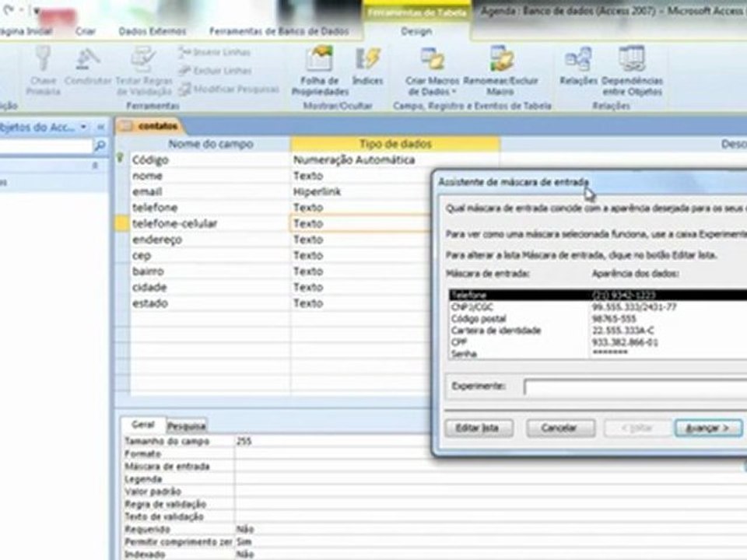Screen dimensions: 747x560
Task: Open the Dados Externos tab
Action: click(x=153, y=31)
